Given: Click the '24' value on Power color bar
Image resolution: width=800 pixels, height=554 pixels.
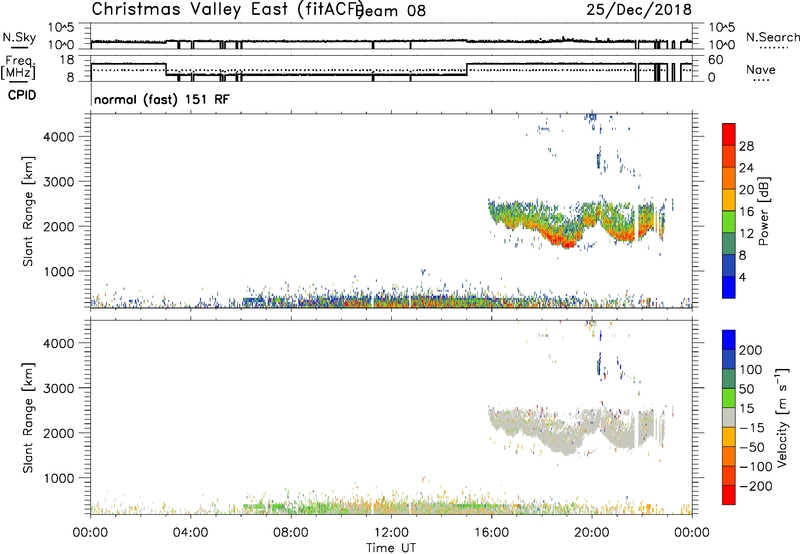Looking at the screenshot, I should click(x=746, y=168).
